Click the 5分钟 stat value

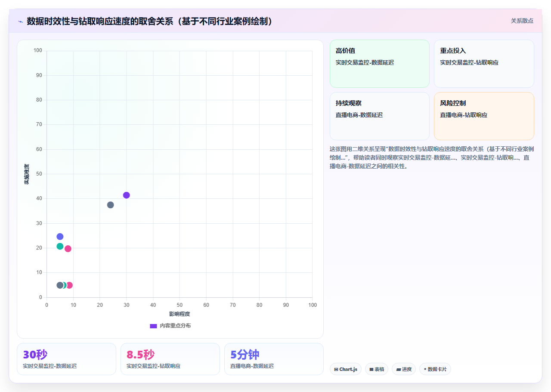(245, 355)
